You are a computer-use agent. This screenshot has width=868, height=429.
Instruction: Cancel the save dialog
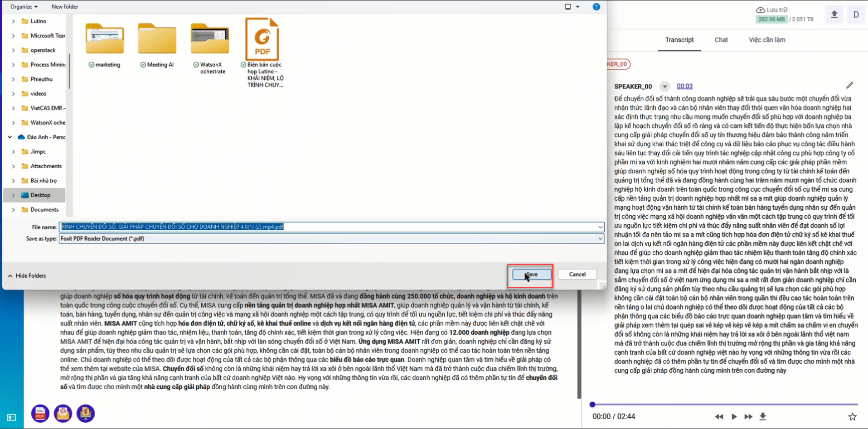point(577,275)
